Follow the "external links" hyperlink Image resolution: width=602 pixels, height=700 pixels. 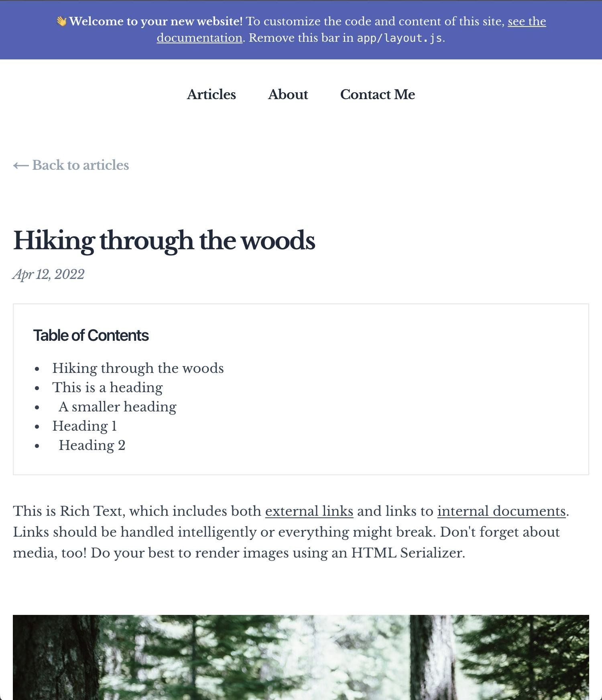point(309,511)
